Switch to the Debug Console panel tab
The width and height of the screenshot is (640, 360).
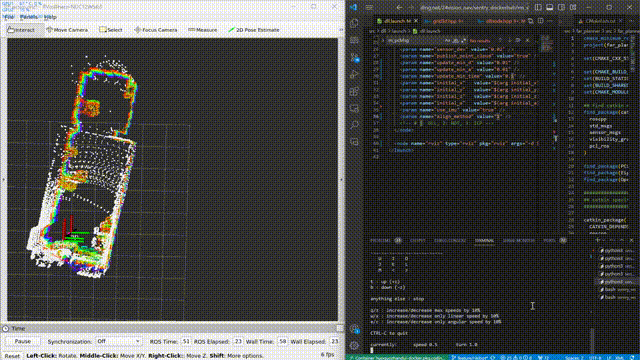point(450,241)
